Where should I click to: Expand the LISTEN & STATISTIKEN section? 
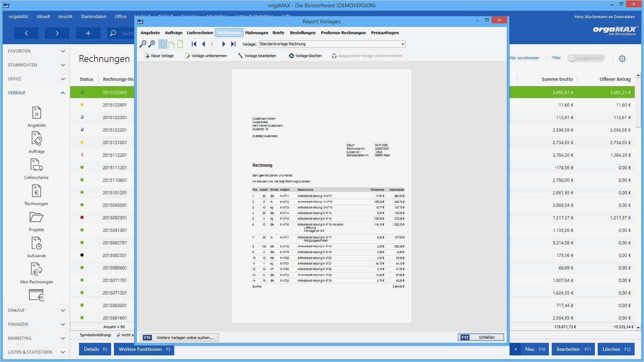36,352
